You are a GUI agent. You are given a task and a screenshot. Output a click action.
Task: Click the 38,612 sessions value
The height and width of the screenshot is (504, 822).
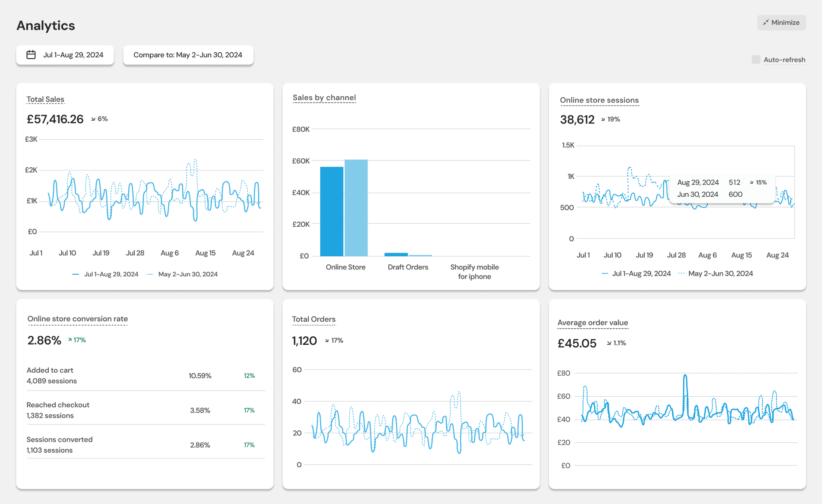point(577,120)
